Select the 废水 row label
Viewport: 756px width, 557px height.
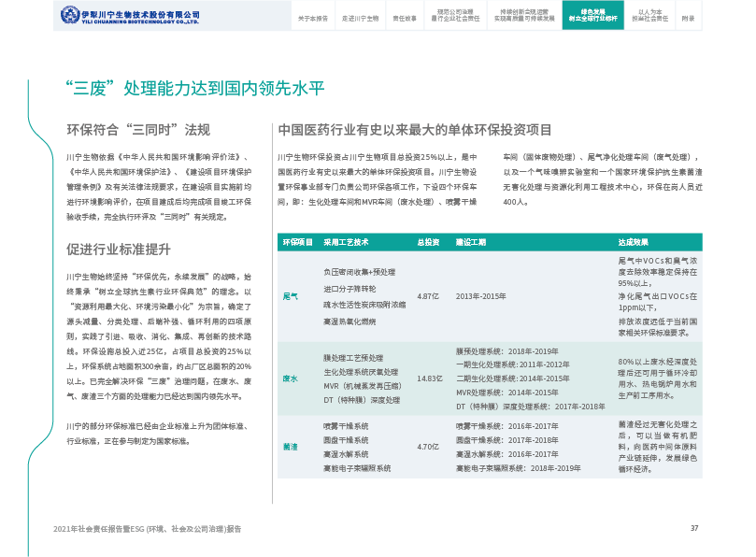tap(290, 378)
